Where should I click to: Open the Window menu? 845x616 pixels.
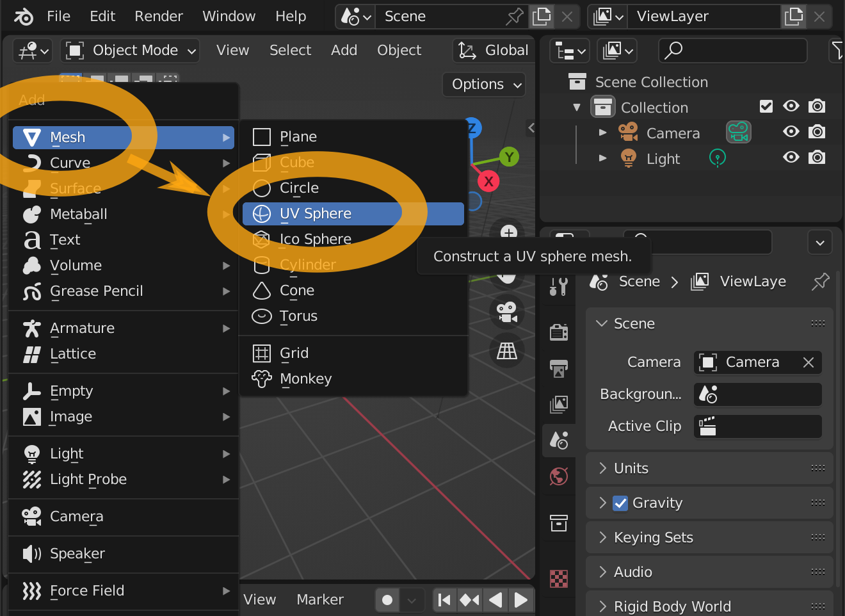point(229,17)
